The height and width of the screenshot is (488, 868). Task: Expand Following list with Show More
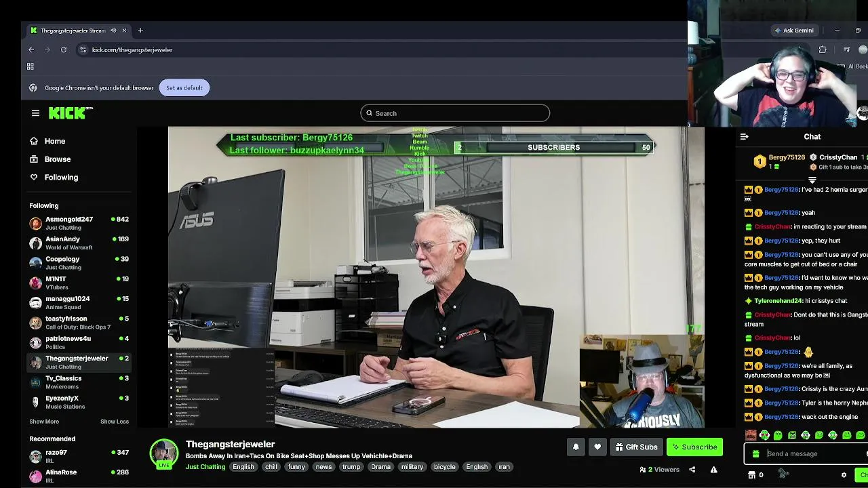(44, 422)
